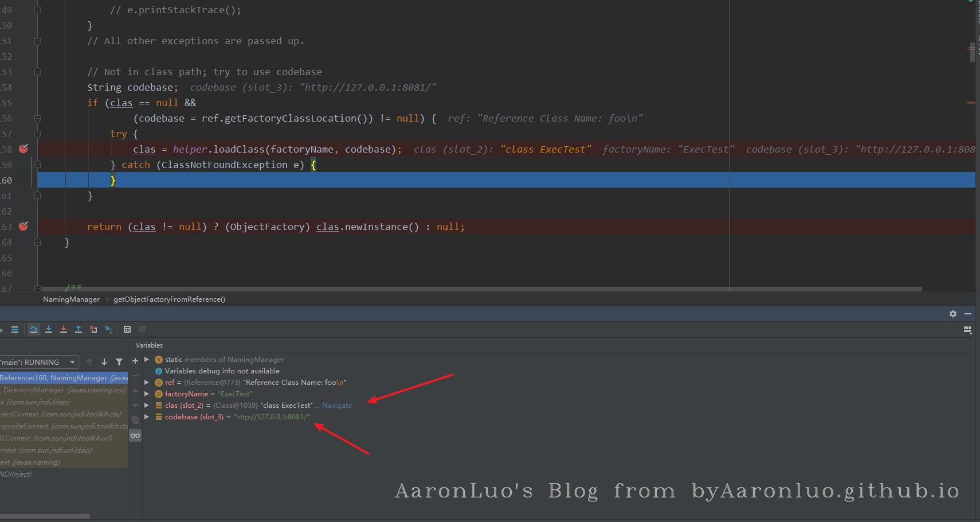Select the com.sun.jndi.ldap stack frame
The height and width of the screenshot is (522, 980).
64,402
